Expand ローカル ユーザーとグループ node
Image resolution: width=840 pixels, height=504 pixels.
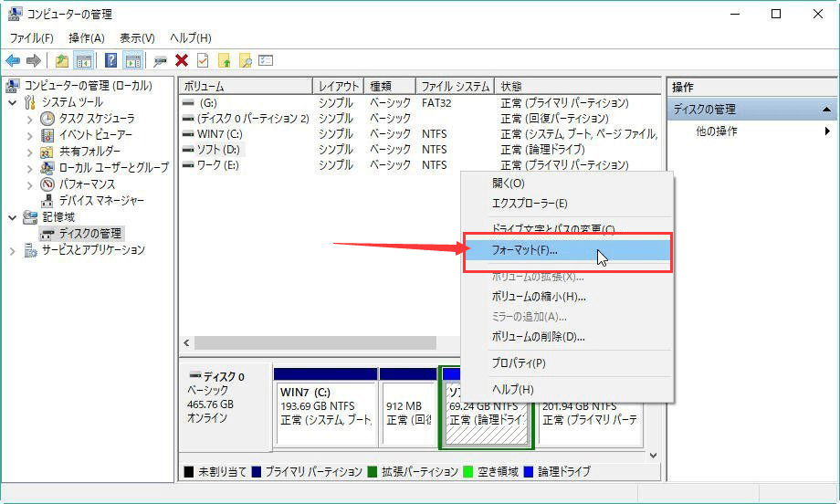pyautogui.click(x=30, y=168)
